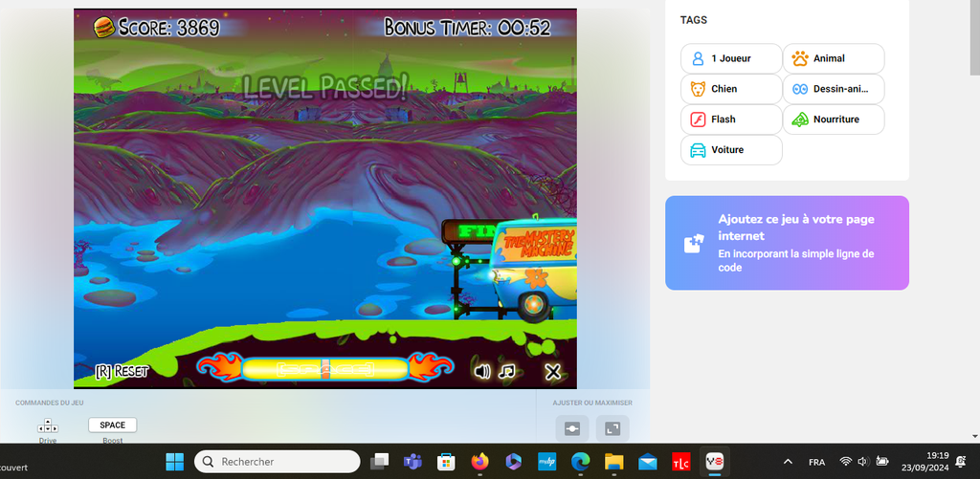Click the 'Ajoutez ce jeu à votre page internet' banner
The width and height of the screenshot is (980, 479).
tap(787, 243)
